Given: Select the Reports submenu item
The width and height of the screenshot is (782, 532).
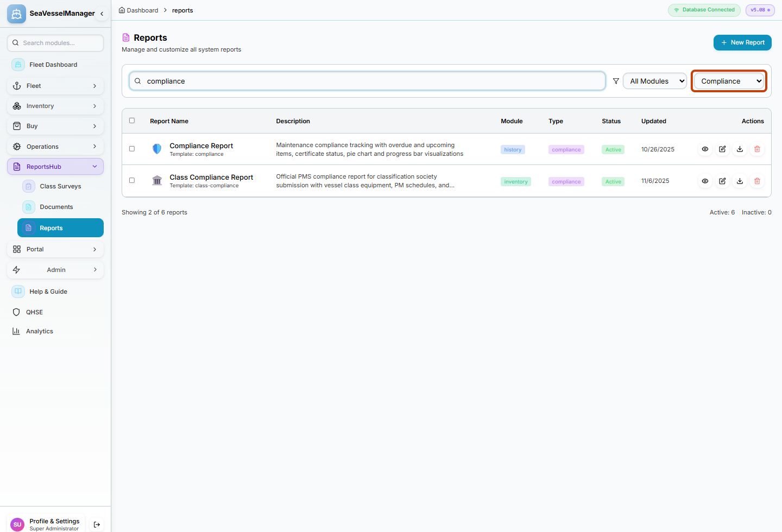Looking at the screenshot, I should [60, 228].
